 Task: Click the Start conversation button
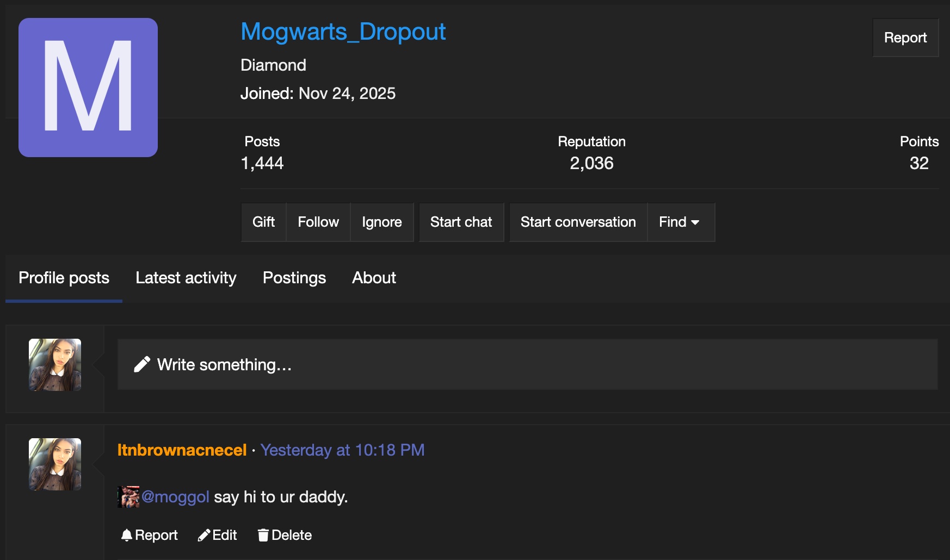tap(578, 222)
